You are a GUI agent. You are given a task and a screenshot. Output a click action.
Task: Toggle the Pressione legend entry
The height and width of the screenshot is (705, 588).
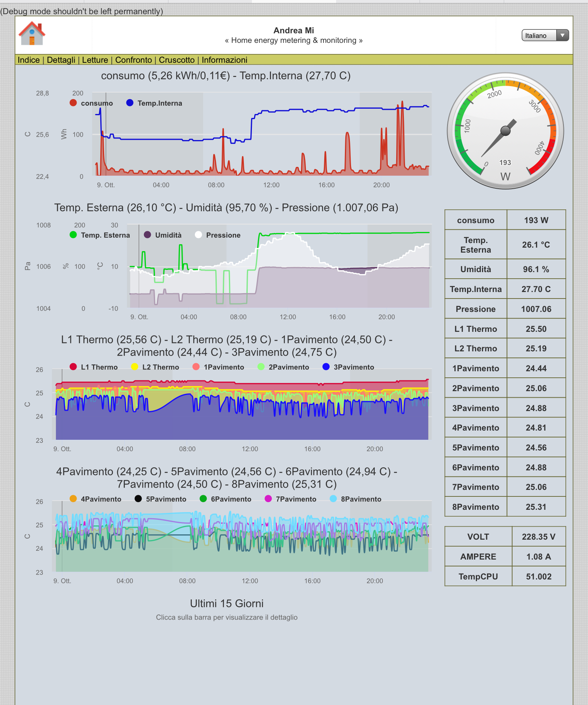coord(217,235)
